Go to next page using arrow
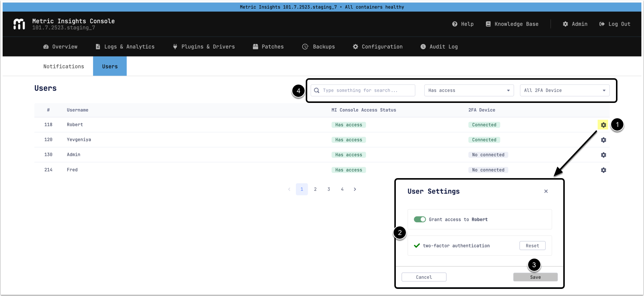Screen dimensions: 644x296 click(x=355, y=189)
